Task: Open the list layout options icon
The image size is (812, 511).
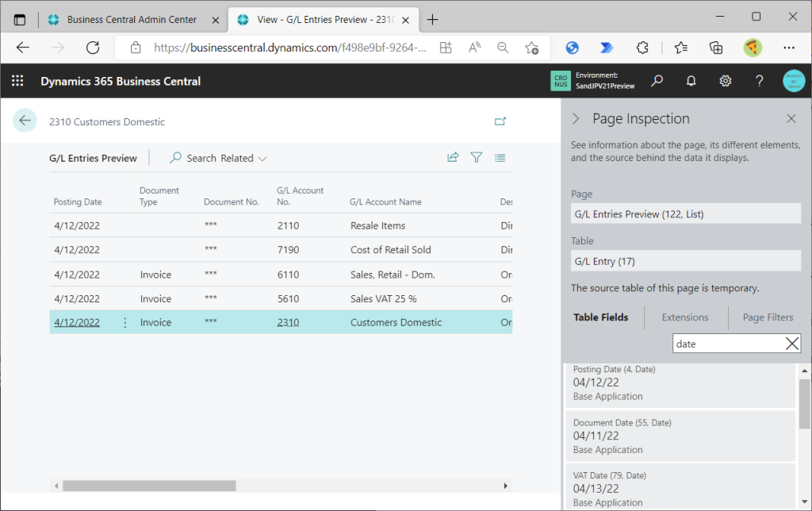Action: tap(500, 158)
